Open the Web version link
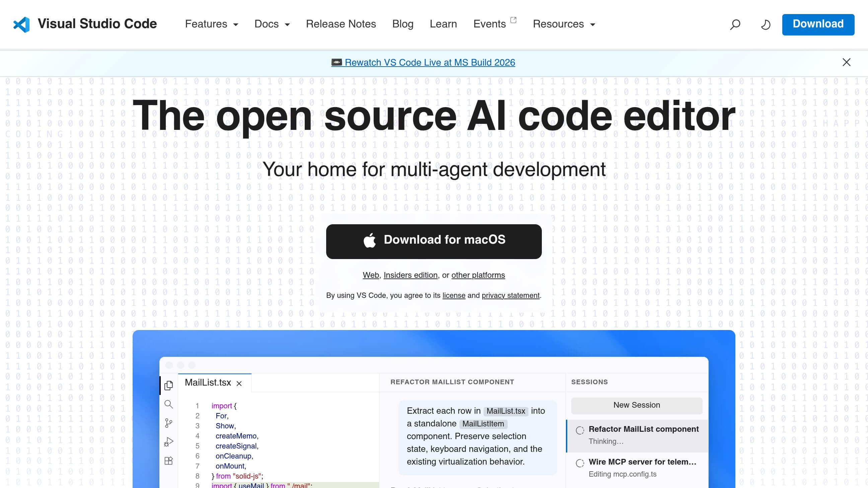The width and height of the screenshot is (868, 488). tap(371, 275)
